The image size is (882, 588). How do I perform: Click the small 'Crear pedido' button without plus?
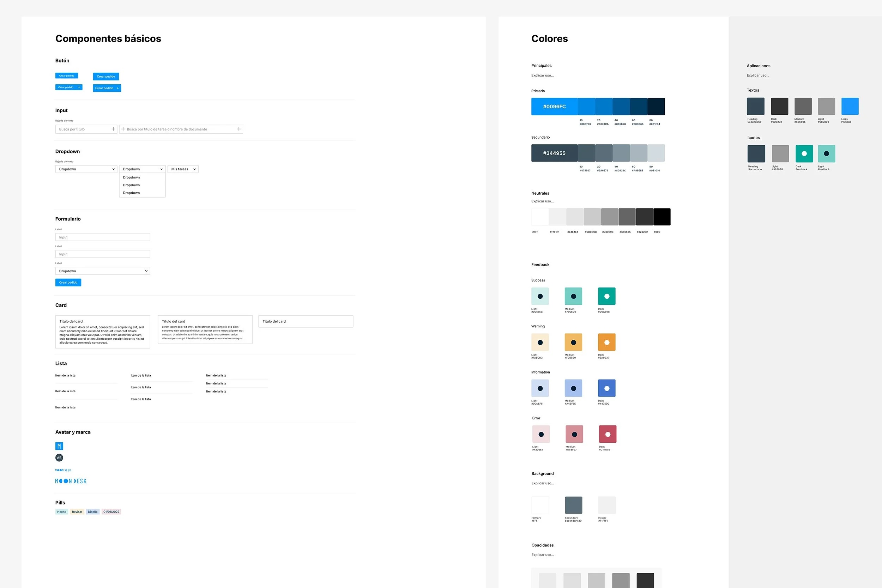coord(67,76)
